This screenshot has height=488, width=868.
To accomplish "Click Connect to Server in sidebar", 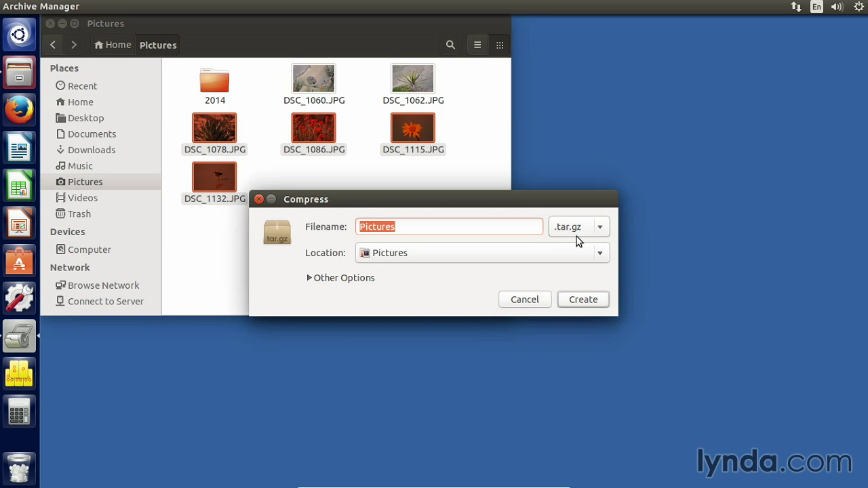I will pyautogui.click(x=100, y=301).
